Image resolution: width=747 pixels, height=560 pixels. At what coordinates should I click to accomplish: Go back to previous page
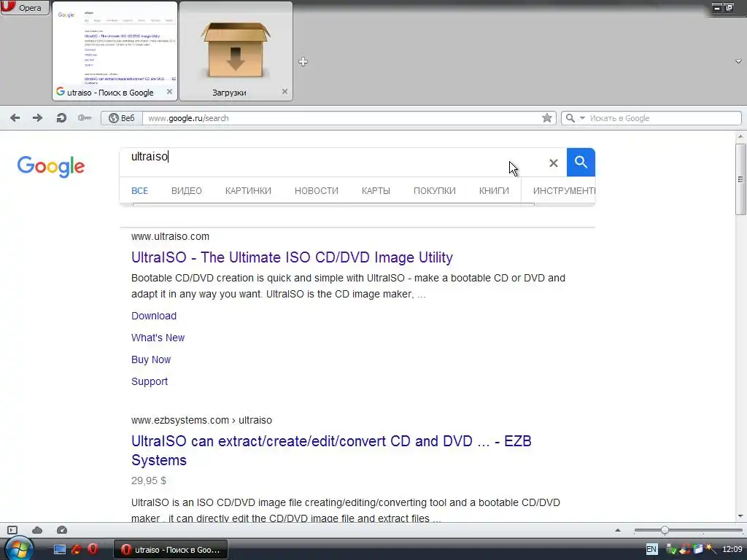pyautogui.click(x=15, y=117)
